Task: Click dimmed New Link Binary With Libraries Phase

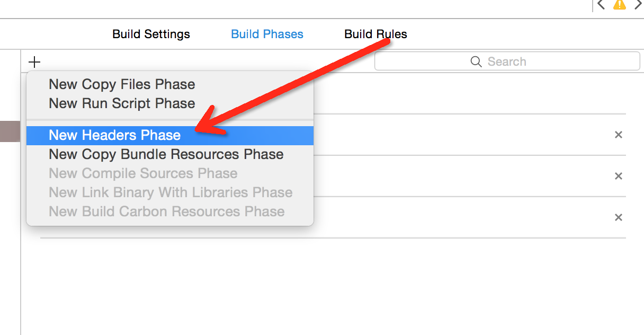Action: pyautogui.click(x=170, y=192)
